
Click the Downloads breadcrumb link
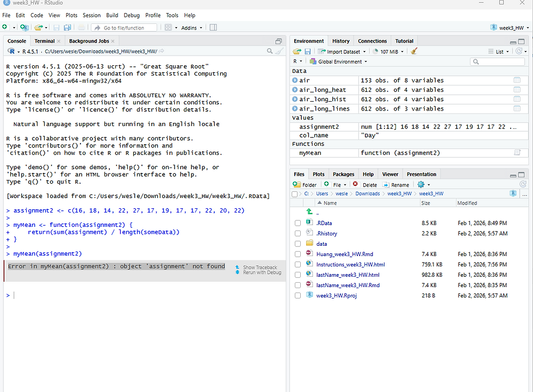[x=368, y=194]
